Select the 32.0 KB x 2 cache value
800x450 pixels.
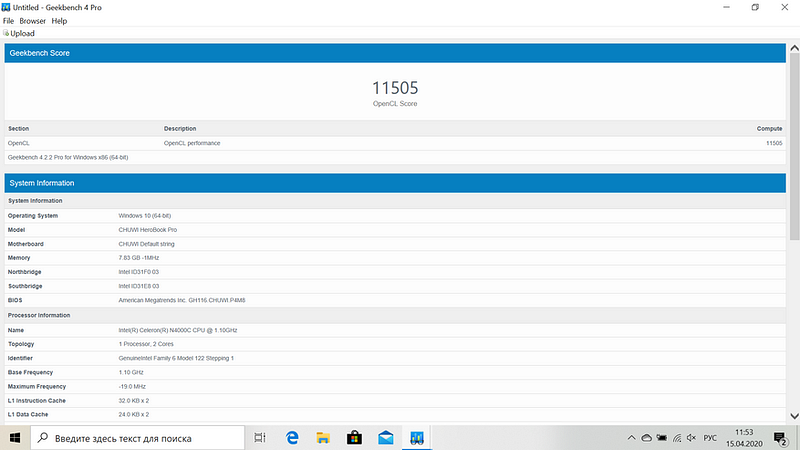coord(134,401)
